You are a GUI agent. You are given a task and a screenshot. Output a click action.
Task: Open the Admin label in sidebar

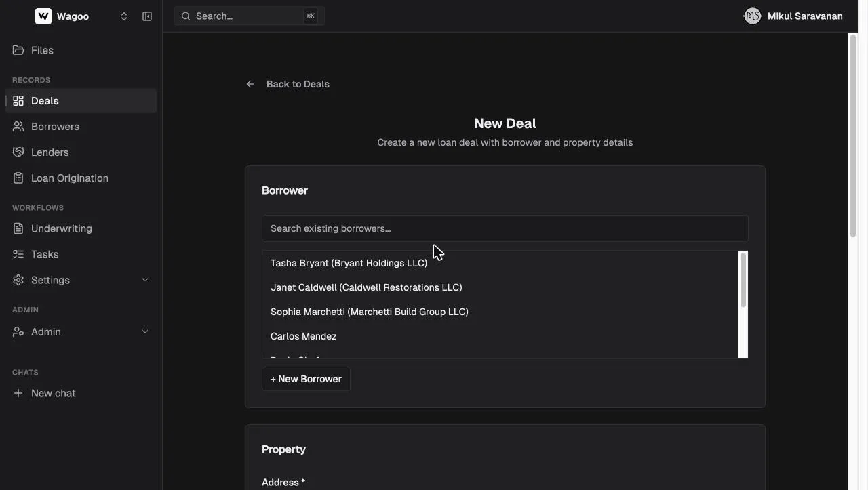pos(46,332)
